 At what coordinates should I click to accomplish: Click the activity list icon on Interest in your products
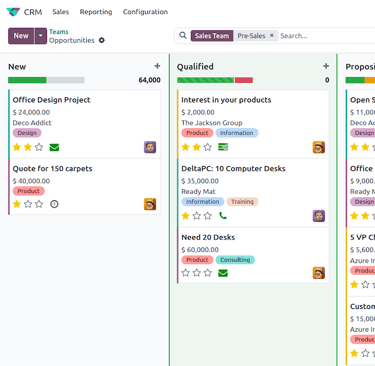223,147
